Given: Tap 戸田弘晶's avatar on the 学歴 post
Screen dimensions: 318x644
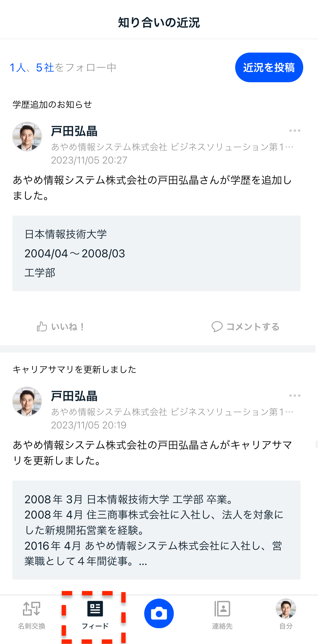Looking at the screenshot, I should [x=27, y=137].
